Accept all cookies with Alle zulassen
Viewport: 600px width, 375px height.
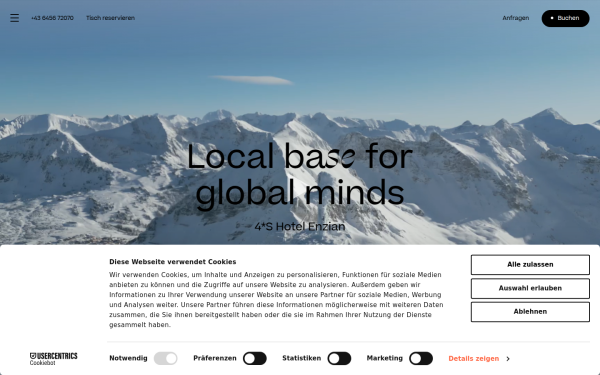[530, 264]
